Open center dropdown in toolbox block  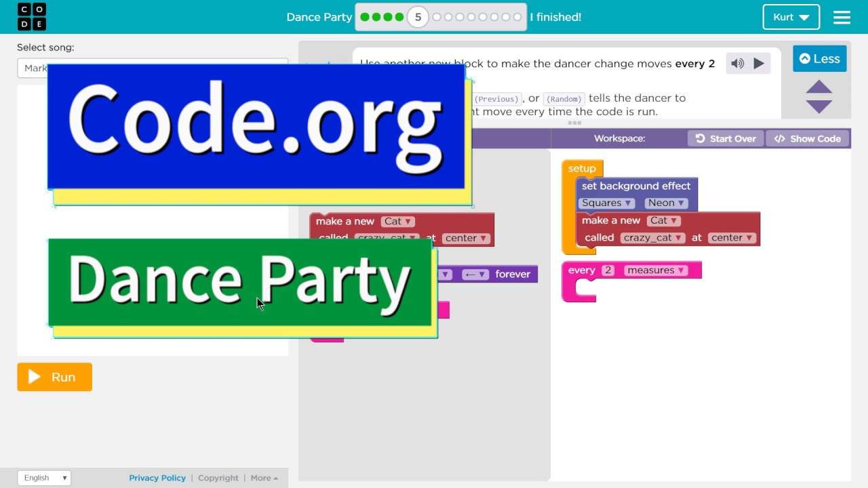[x=466, y=239]
